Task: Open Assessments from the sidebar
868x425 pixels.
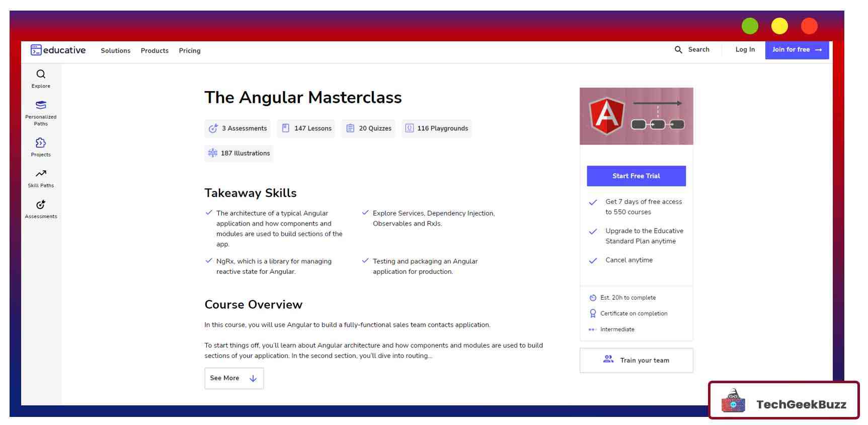Action: point(41,209)
